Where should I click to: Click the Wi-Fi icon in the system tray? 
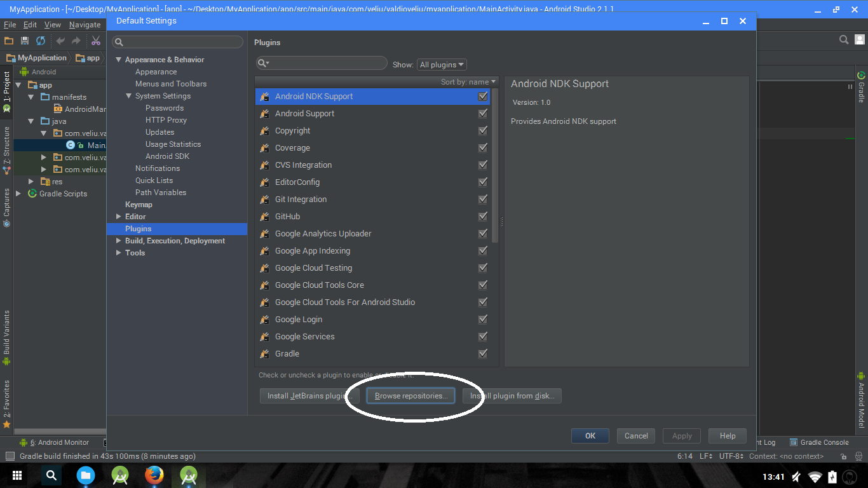[x=815, y=477]
